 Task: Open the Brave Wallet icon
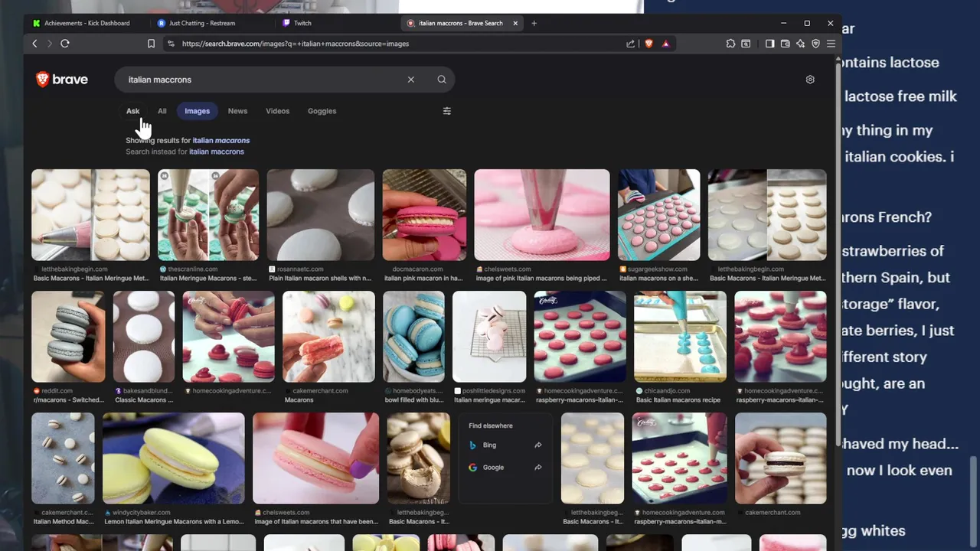(785, 44)
